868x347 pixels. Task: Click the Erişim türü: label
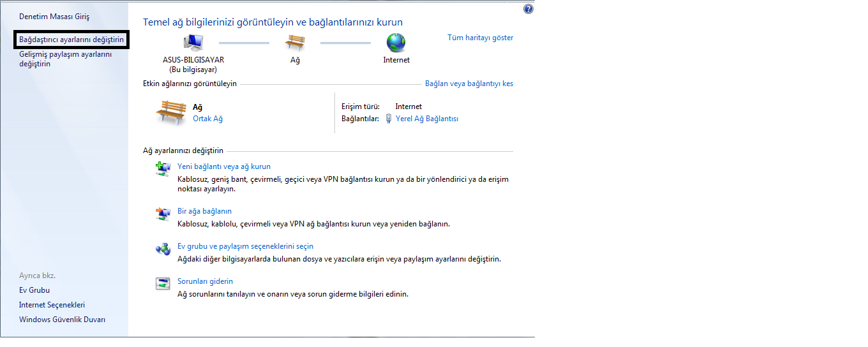361,107
